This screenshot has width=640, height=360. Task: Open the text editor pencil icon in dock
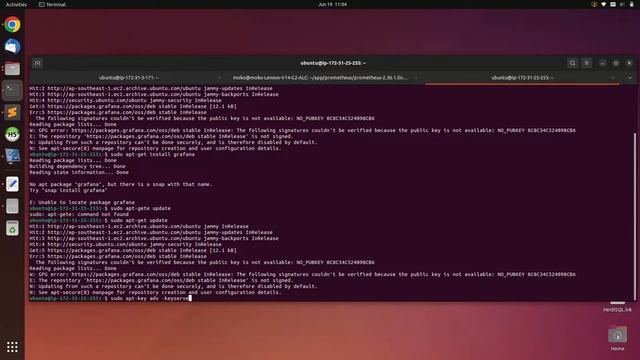click(x=12, y=184)
